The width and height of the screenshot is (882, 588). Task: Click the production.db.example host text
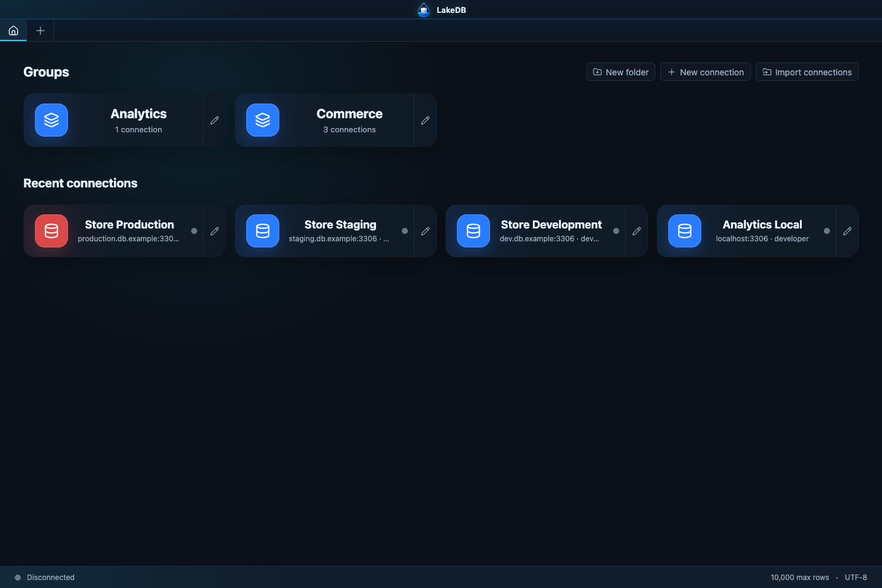[129, 239]
